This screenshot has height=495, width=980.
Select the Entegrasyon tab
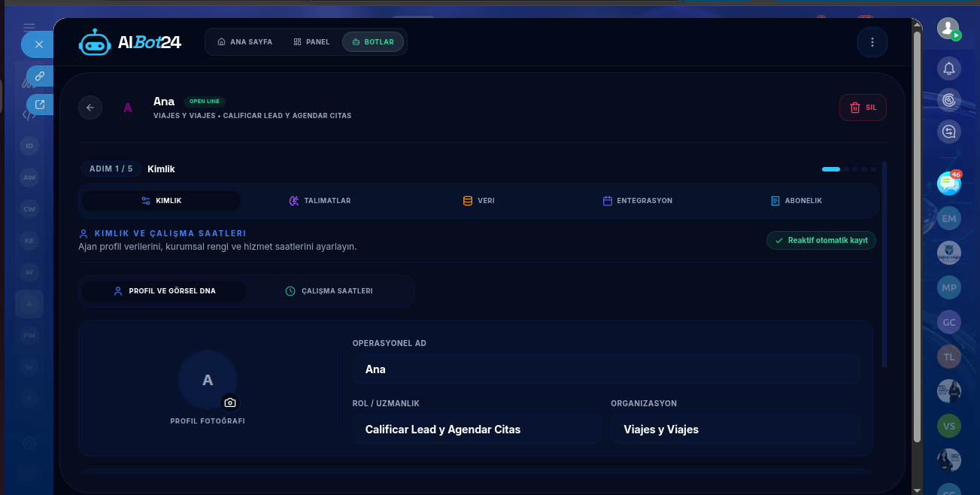[x=638, y=201]
